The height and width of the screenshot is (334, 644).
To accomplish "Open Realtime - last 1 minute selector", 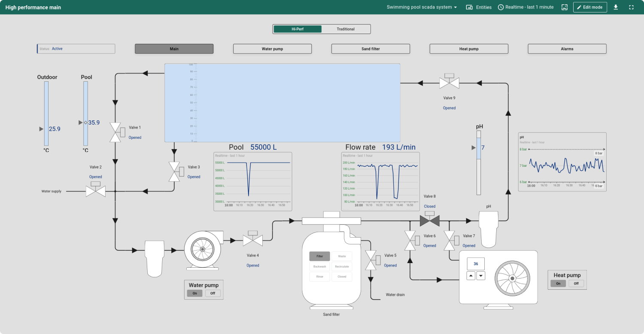I will [x=526, y=7].
